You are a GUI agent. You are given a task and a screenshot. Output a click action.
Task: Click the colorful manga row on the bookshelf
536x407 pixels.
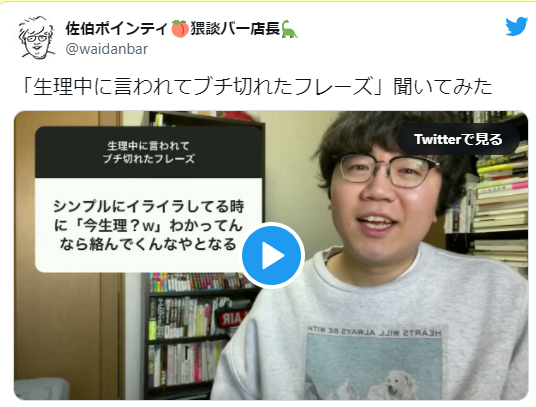pos(202,282)
